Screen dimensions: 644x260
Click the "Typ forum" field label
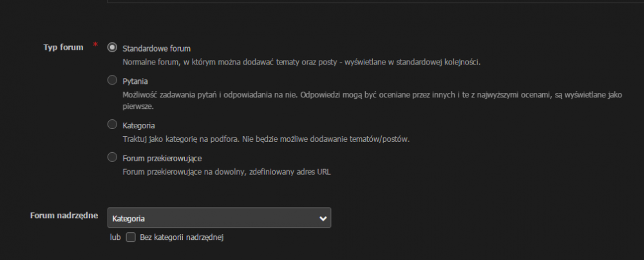(63, 47)
